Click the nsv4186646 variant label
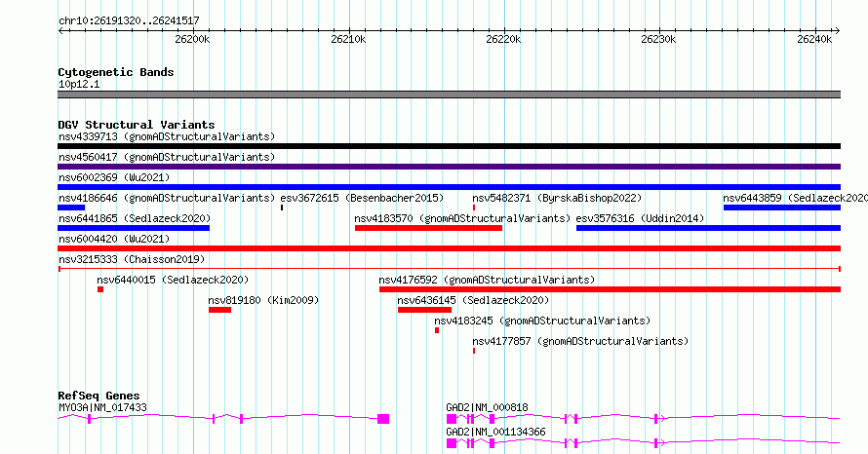This screenshot has height=454, width=868. 167,198
